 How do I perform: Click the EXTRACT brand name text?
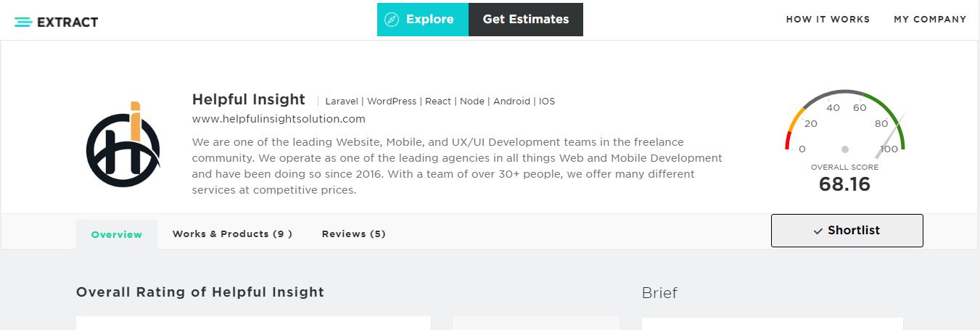[x=67, y=22]
